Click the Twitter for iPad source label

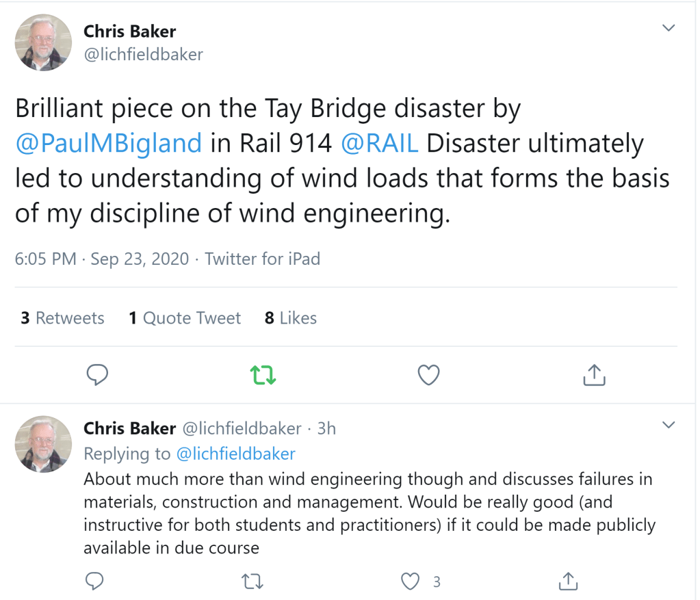pyautogui.click(x=263, y=259)
